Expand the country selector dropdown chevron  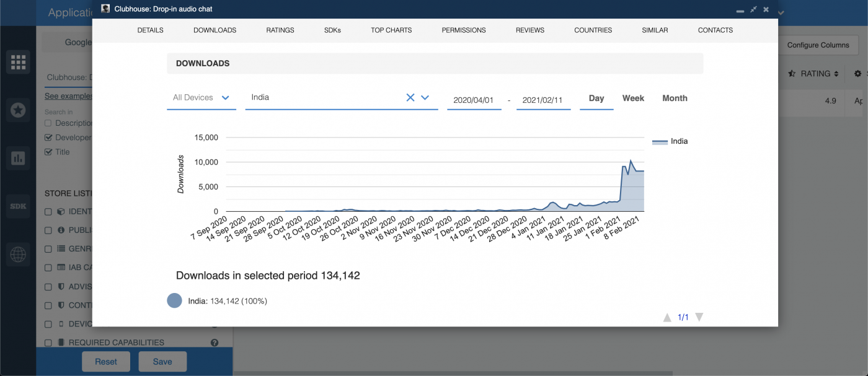tap(424, 97)
